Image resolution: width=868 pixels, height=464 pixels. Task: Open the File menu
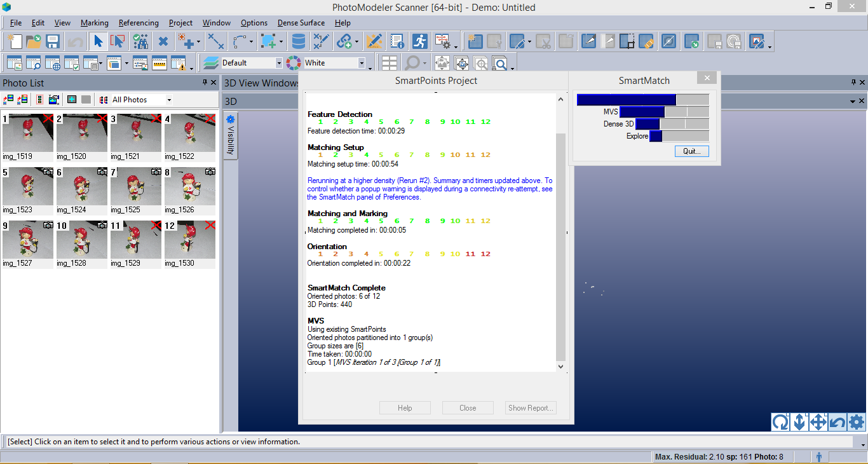[16, 23]
